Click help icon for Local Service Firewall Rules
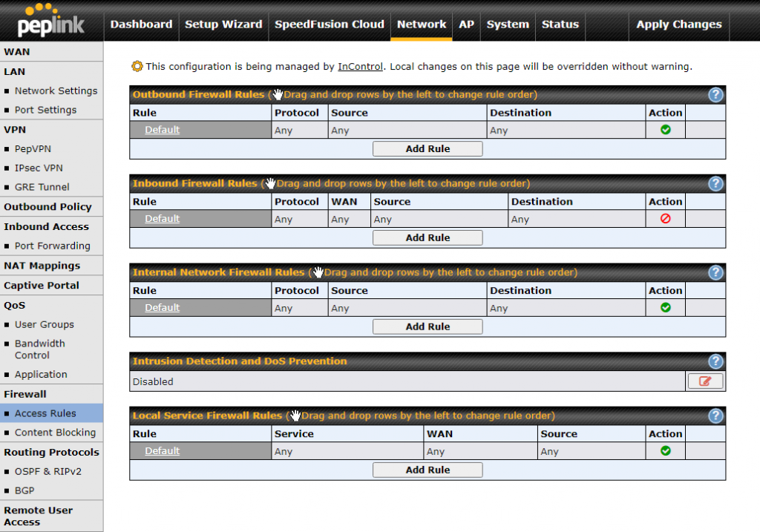This screenshot has width=760, height=532. pyautogui.click(x=715, y=416)
